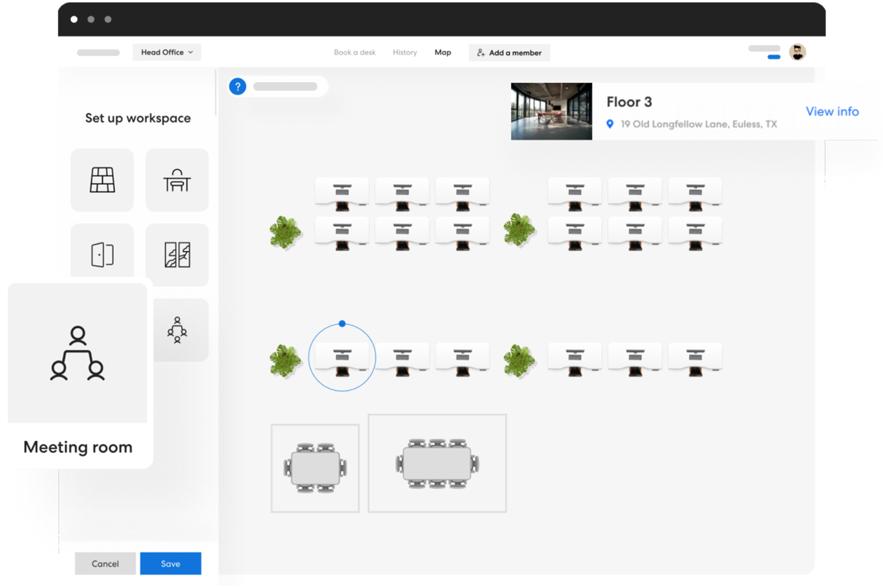Select the desk placement tool
The height and width of the screenshot is (588, 883).
click(177, 180)
